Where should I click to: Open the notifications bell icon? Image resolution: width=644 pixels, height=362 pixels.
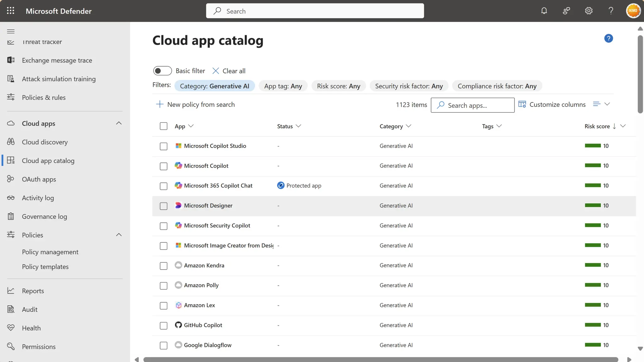point(544,11)
